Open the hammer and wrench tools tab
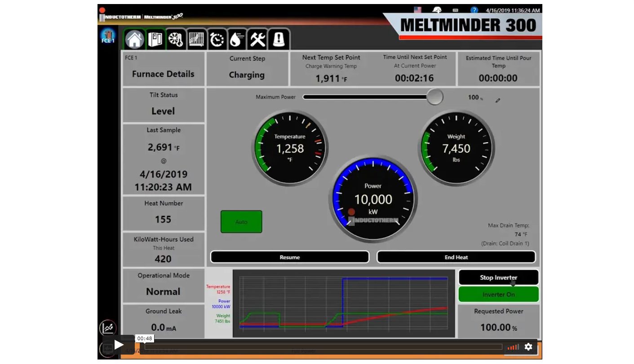This screenshot has height=364, width=634. [257, 39]
